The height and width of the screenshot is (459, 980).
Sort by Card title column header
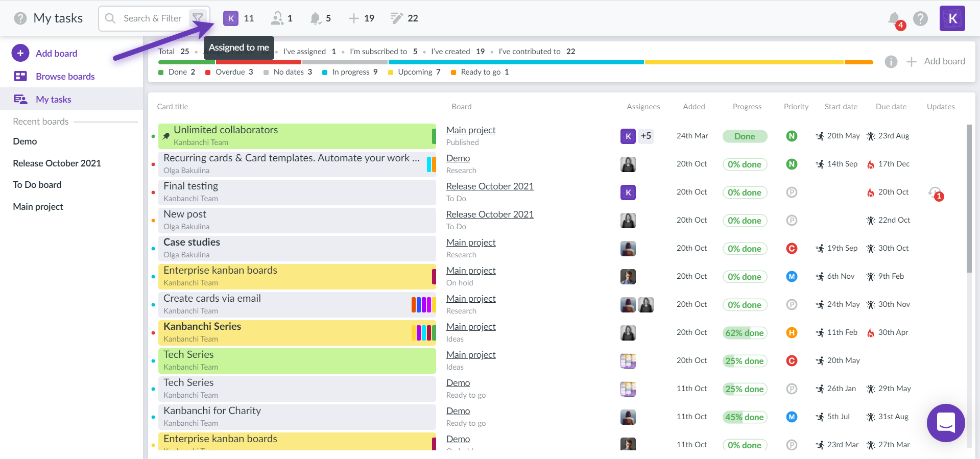coord(172,107)
